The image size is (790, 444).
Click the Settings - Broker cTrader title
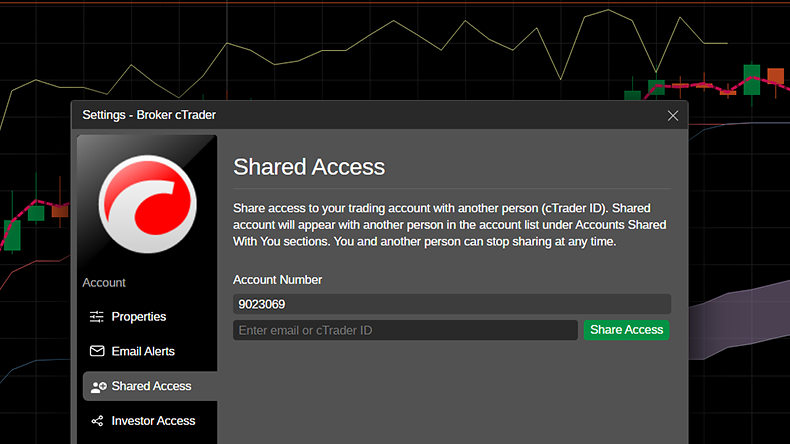point(149,115)
